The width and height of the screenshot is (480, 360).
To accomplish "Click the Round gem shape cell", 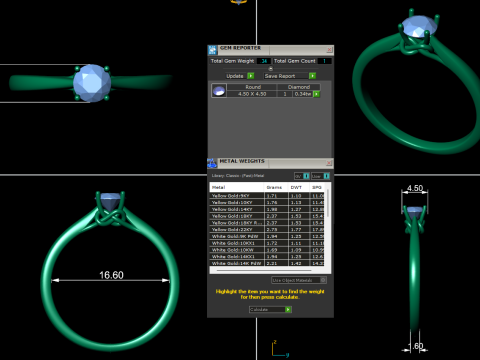I will [x=253, y=87].
